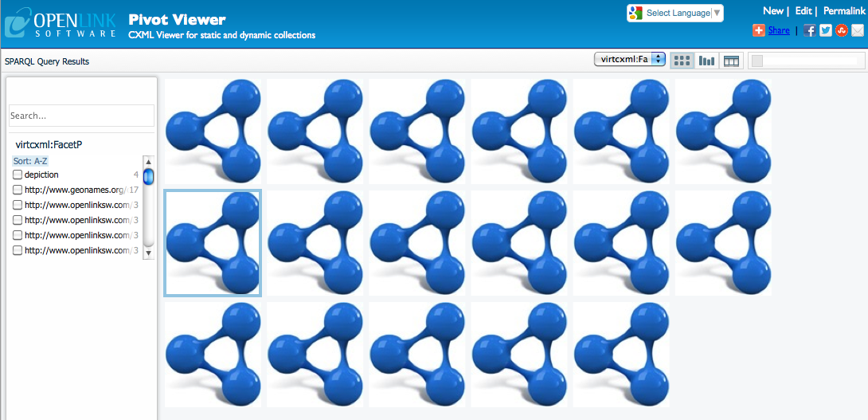Click the orange plus share icon

point(759,30)
